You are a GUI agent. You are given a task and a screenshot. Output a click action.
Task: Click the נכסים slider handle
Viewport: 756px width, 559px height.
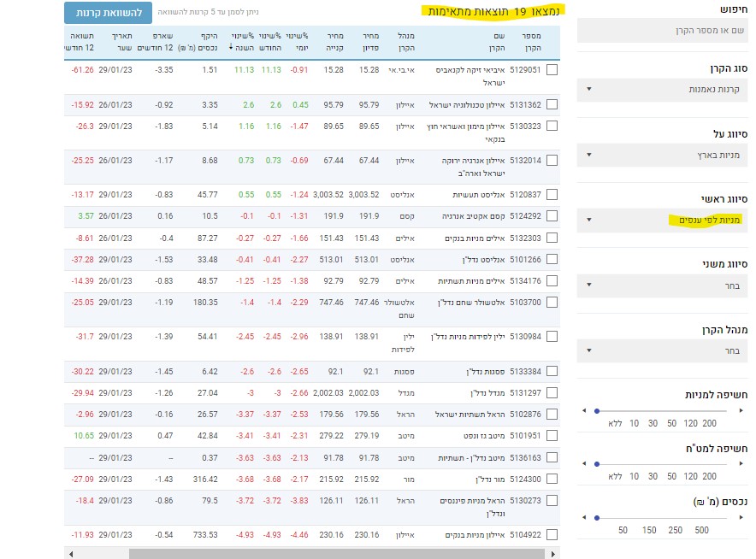point(597,518)
